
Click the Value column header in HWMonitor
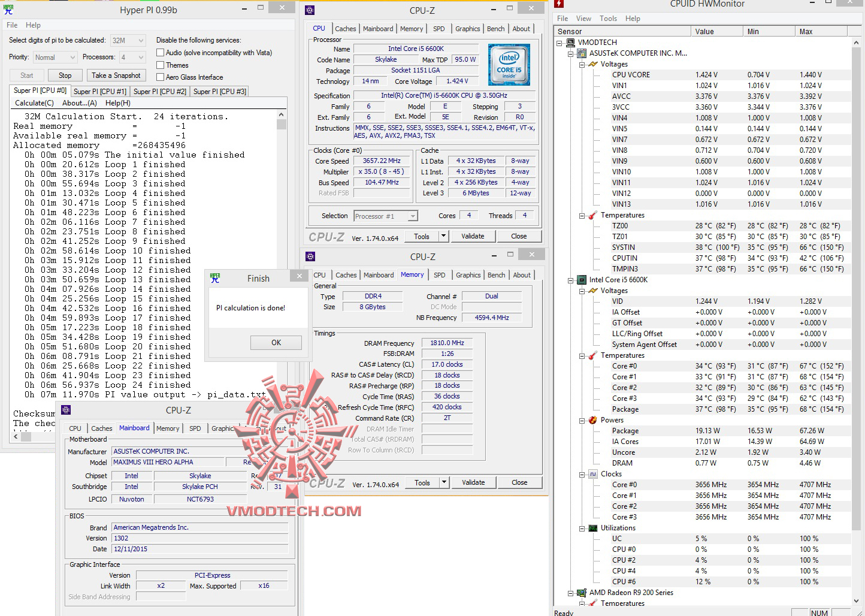(716, 32)
